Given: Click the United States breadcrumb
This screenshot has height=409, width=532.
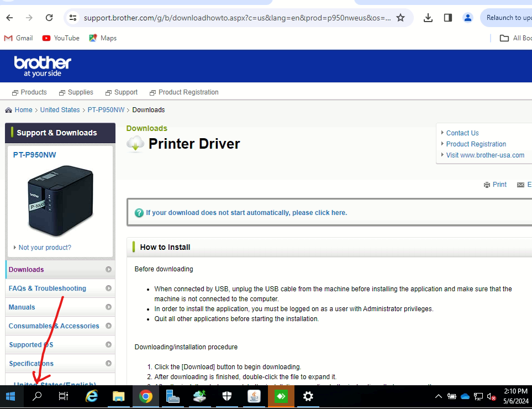Looking at the screenshot, I should pyautogui.click(x=60, y=110).
